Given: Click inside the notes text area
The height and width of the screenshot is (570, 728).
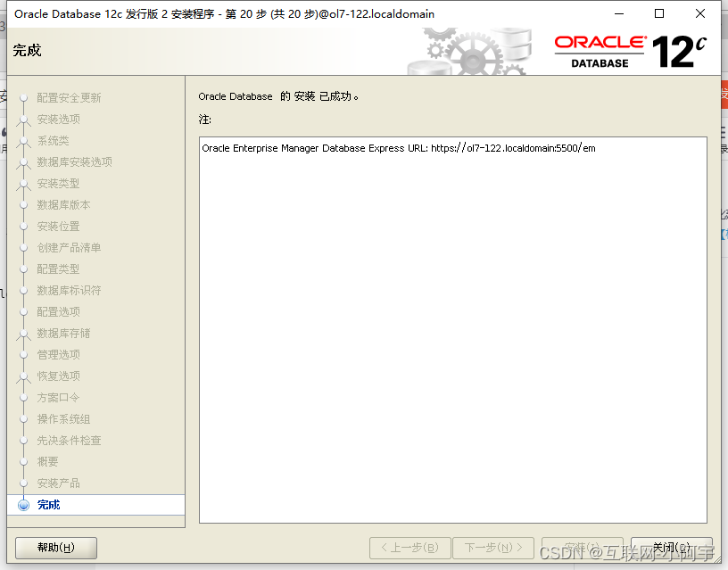Looking at the screenshot, I should pyautogui.click(x=452, y=330).
